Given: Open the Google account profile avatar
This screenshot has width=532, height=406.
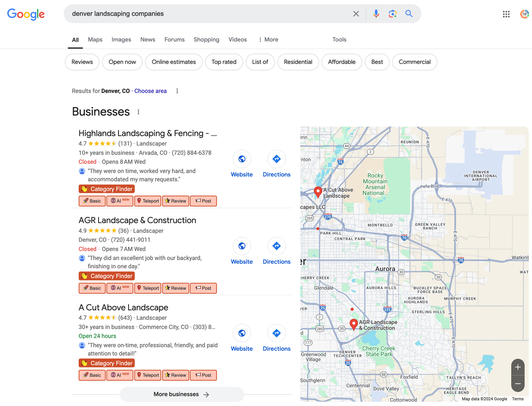Looking at the screenshot, I should click(525, 14).
